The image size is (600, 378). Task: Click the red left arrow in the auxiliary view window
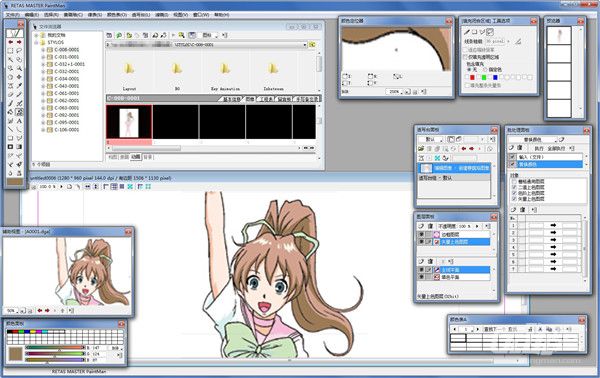(x=40, y=311)
